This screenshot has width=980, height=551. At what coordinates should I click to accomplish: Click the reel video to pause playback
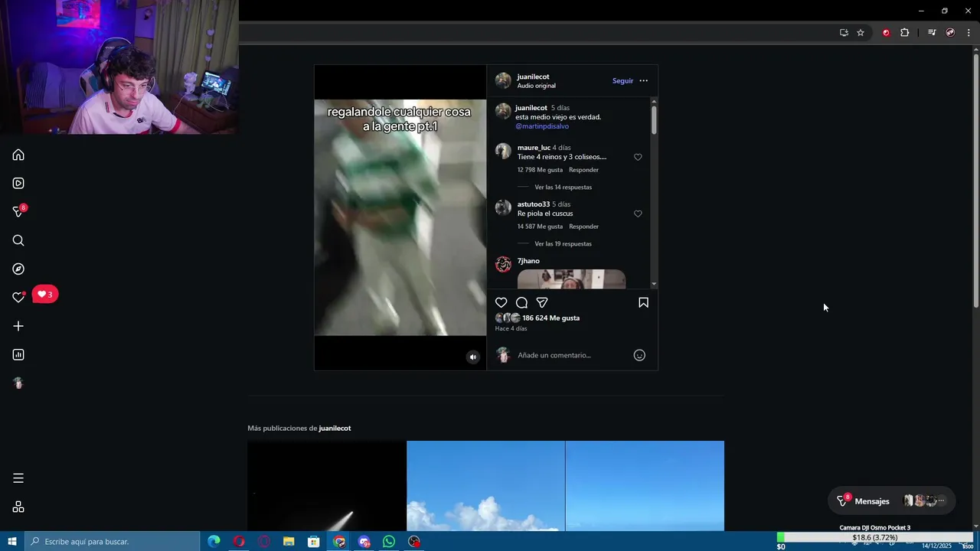(x=400, y=217)
